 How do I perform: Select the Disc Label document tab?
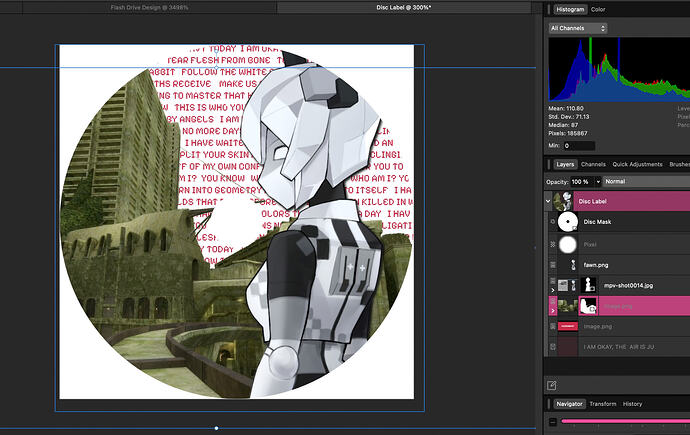(404, 7)
